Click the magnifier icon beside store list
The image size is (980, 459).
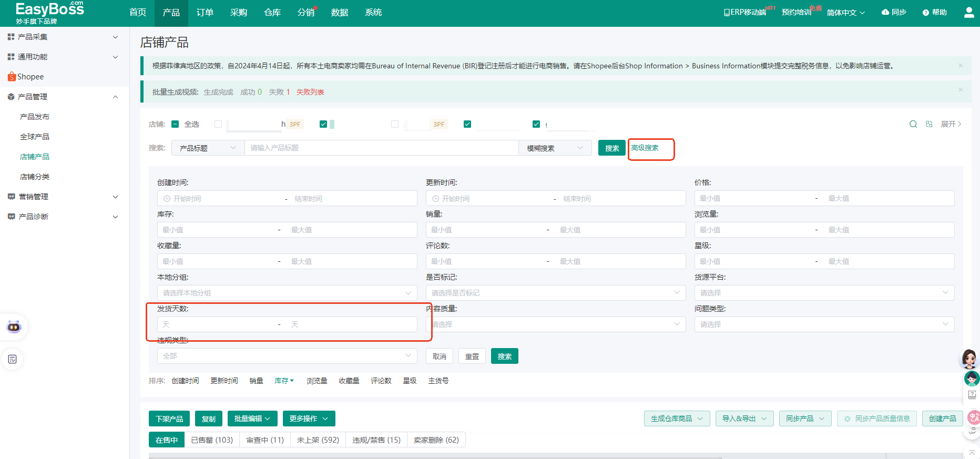(913, 124)
